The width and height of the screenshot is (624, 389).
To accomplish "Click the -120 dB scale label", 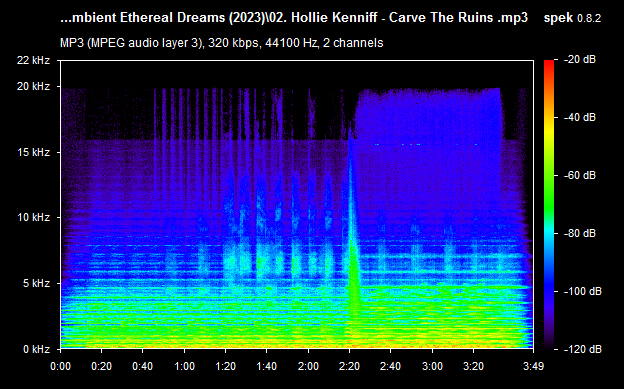I will coord(583,349).
